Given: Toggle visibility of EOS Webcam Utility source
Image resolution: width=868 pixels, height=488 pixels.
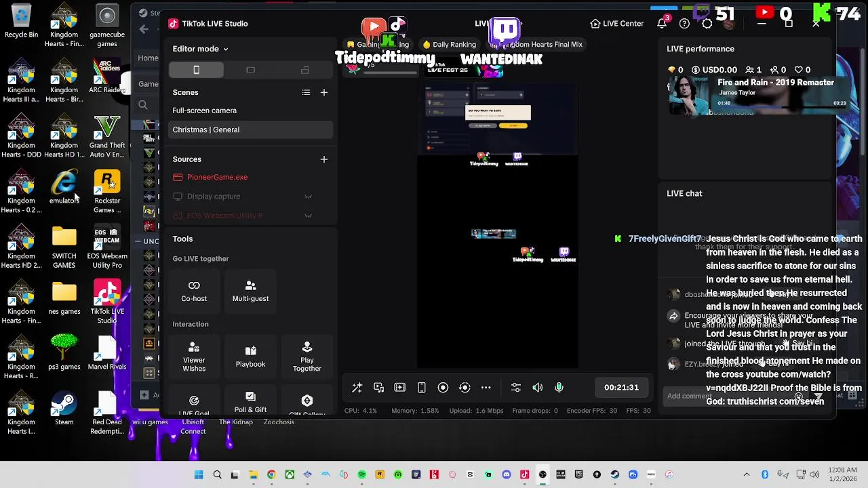Looking at the screenshot, I should (308, 216).
